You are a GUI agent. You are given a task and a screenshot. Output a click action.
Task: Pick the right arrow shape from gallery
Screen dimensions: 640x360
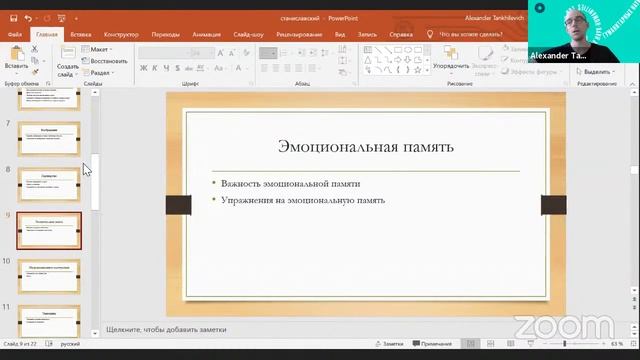pyautogui.click(x=398, y=60)
